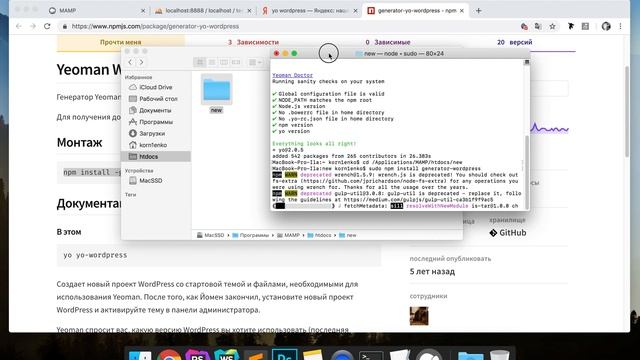Open Photoshop from the Dock
This screenshot has width=640, height=360.
[x=284, y=354]
